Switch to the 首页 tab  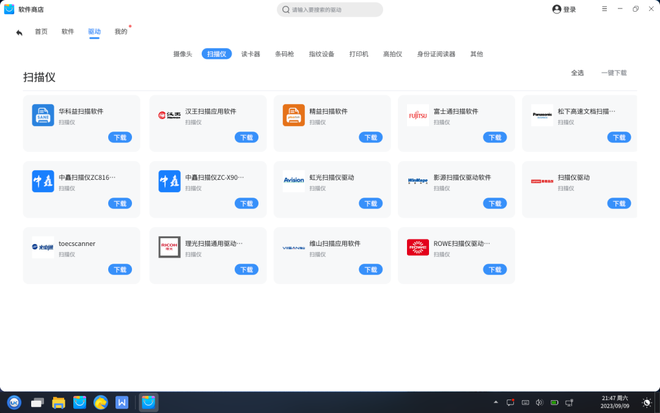pos(41,32)
